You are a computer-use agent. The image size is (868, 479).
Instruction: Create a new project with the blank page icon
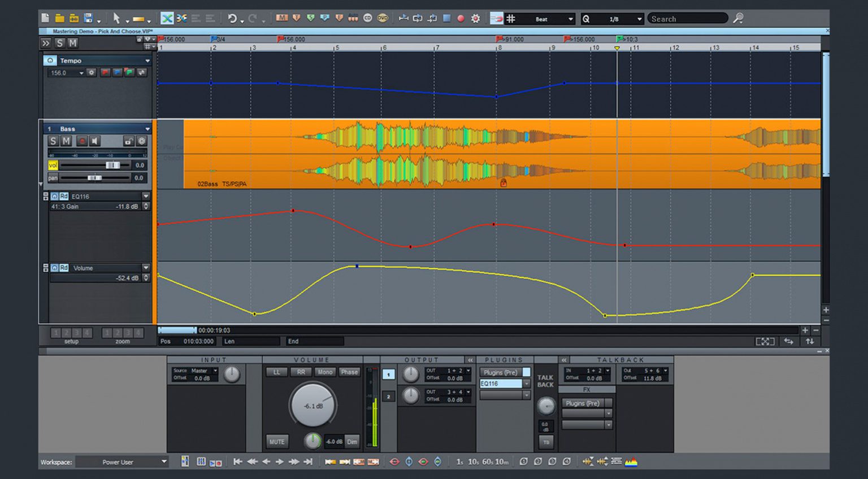[x=45, y=18]
